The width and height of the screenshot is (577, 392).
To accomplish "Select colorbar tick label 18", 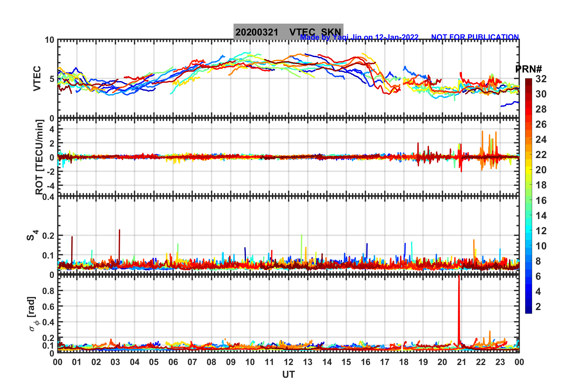I will click(541, 185).
